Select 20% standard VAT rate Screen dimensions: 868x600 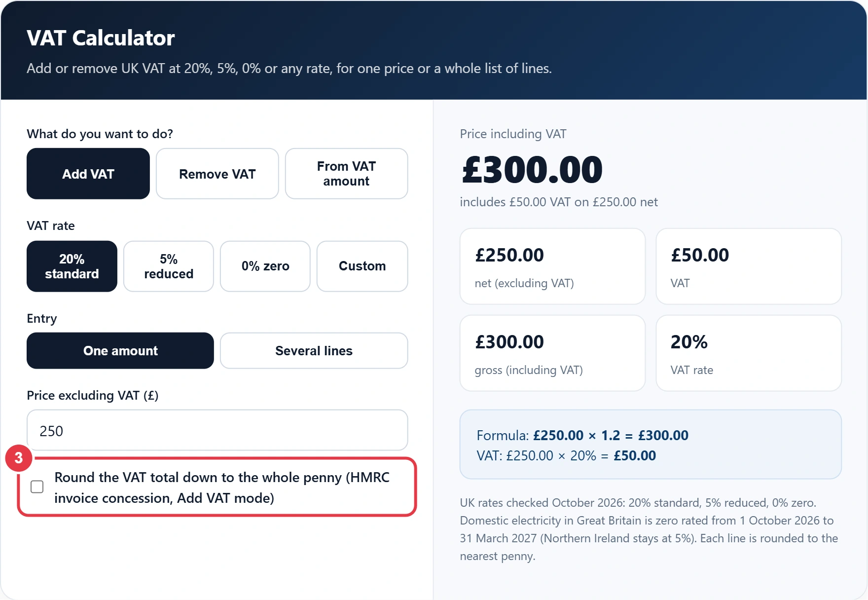click(x=72, y=266)
